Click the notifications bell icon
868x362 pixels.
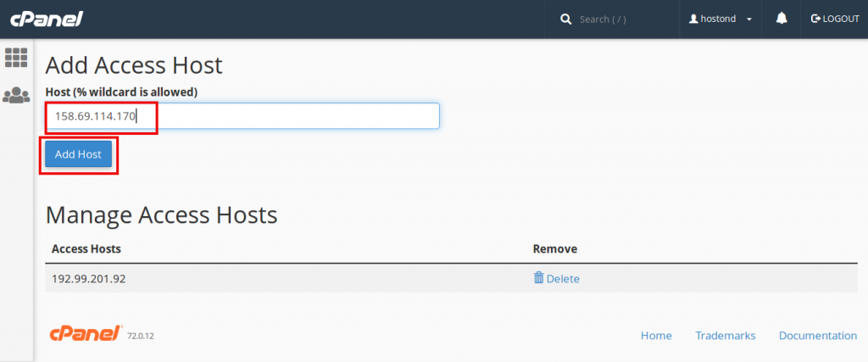(782, 19)
